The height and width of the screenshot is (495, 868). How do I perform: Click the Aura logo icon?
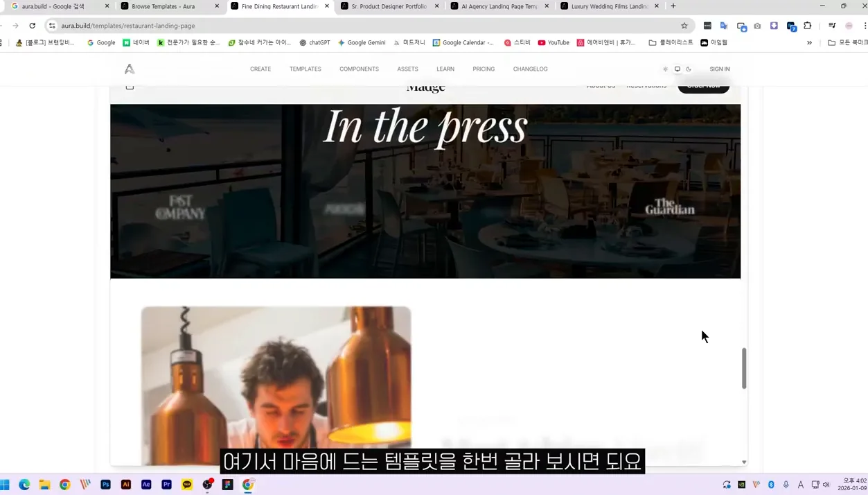130,69
